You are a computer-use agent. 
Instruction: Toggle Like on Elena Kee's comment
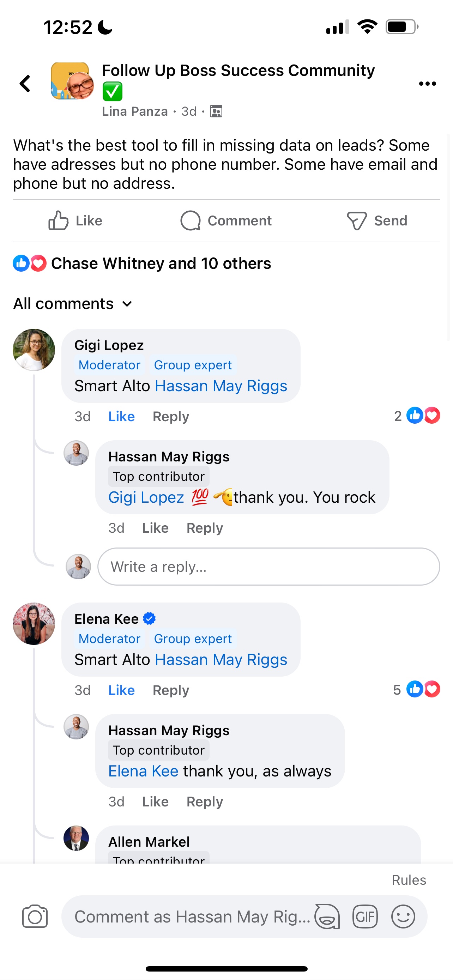coord(121,690)
